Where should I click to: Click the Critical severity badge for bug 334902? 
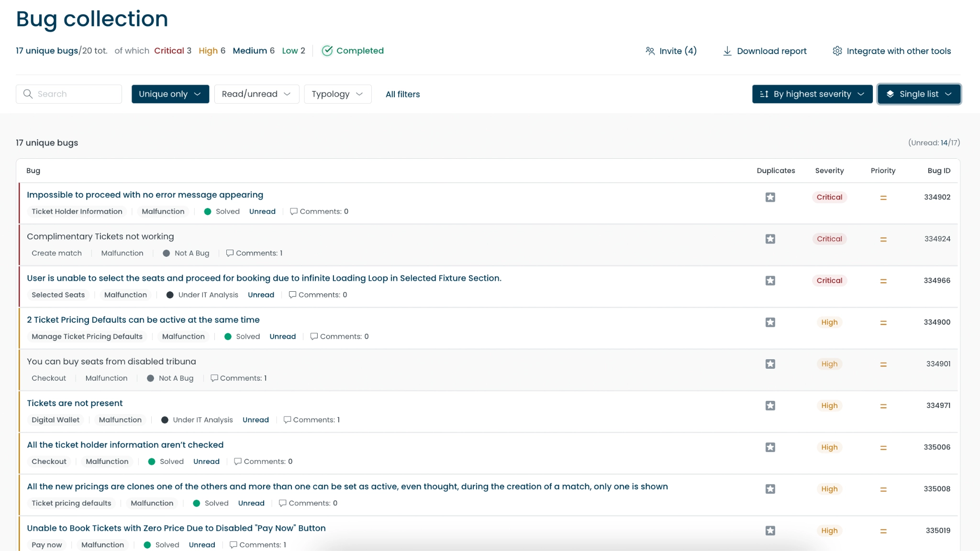829,197
